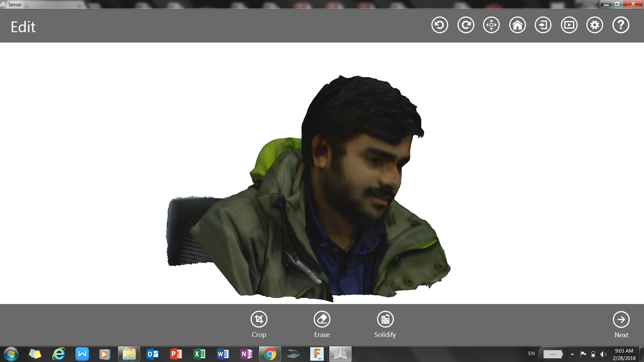The image size is (644, 362).
Task: Click the recenter view target icon
Action: (x=491, y=25)
